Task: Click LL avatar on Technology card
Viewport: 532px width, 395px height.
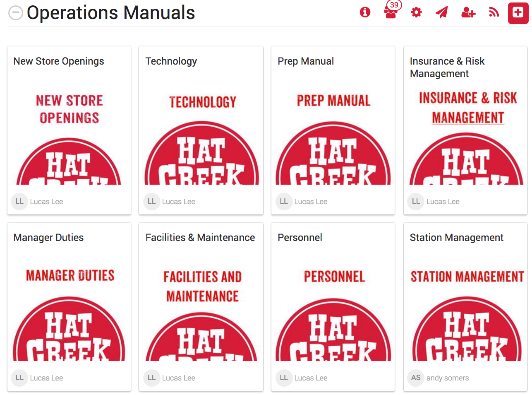Action: point(151,202)
